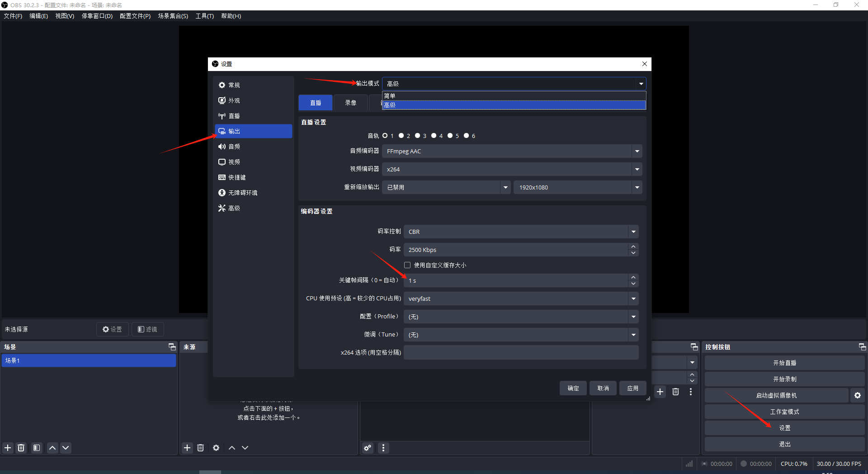Click 取消 to cancel settings
Viewport: 868px width, 474px height.
(603, 388)
